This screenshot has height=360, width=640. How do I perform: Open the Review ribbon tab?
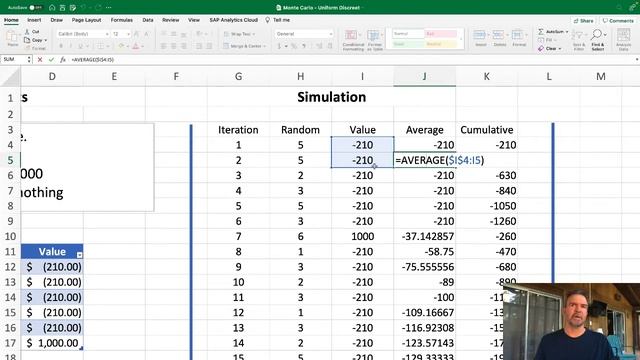pos(171,20)
